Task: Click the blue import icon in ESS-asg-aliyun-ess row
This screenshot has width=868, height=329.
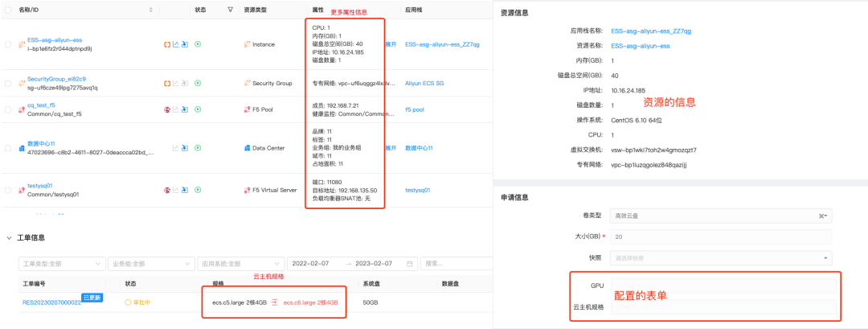Action: (185, 44)
